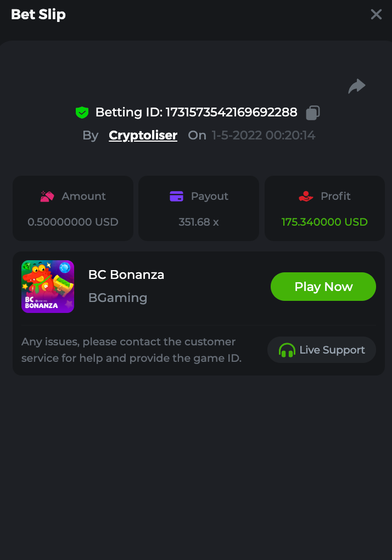
Task: Copy the Betting ID with copy icon
Action: [x=313, y=113]
